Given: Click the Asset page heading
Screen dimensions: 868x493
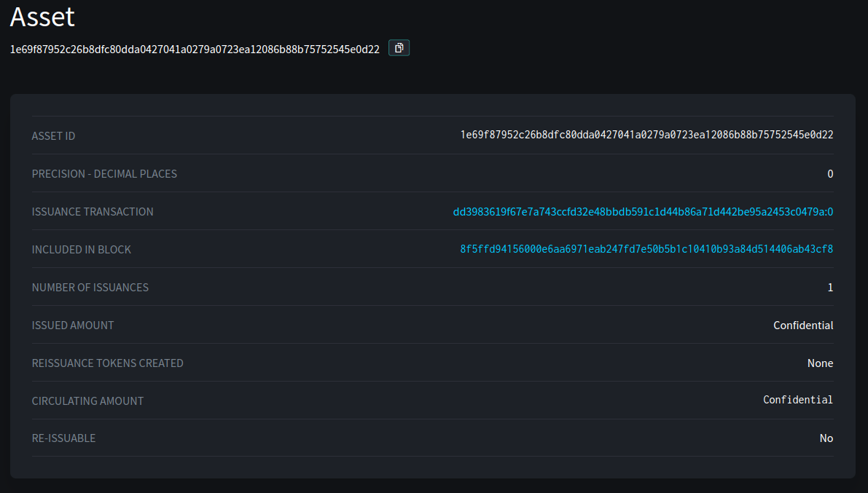Looking at the screenshot, I should [42, 17].
